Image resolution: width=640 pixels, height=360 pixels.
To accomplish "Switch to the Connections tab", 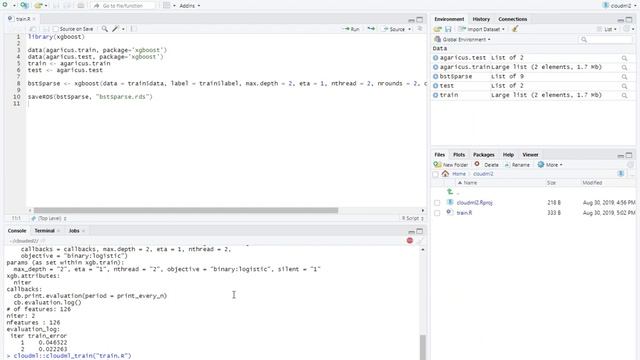I will pyautogui.click(x=513, y=19).
